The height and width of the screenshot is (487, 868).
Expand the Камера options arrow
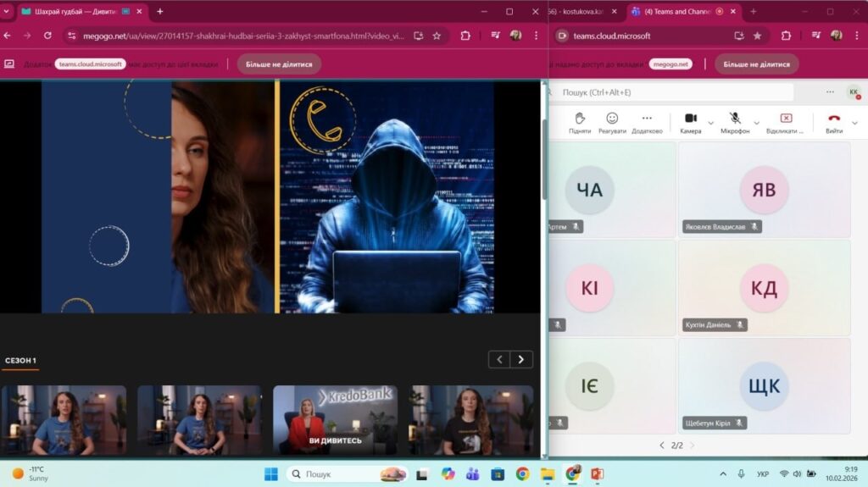(x=710, y=123)
